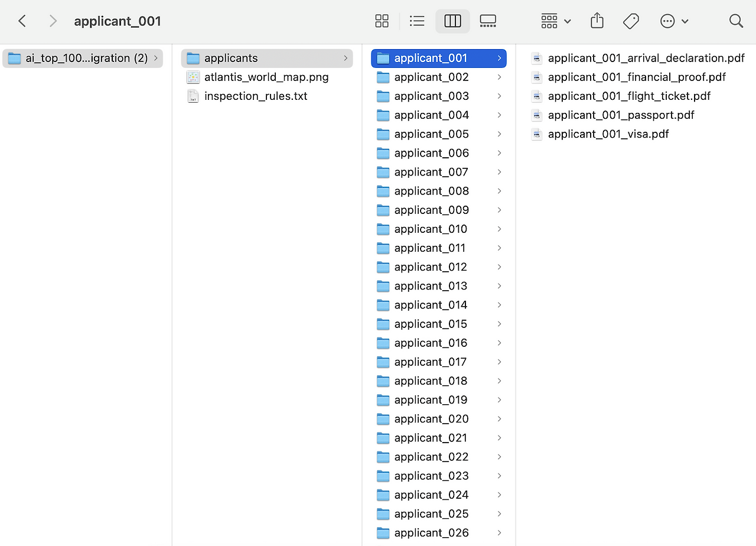Expand applicant_015 using its chevron

499,324
